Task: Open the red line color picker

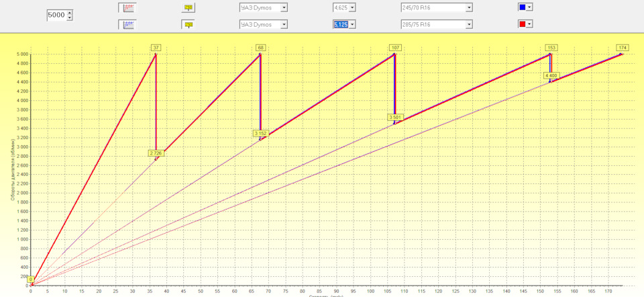Action: [526, 24]
